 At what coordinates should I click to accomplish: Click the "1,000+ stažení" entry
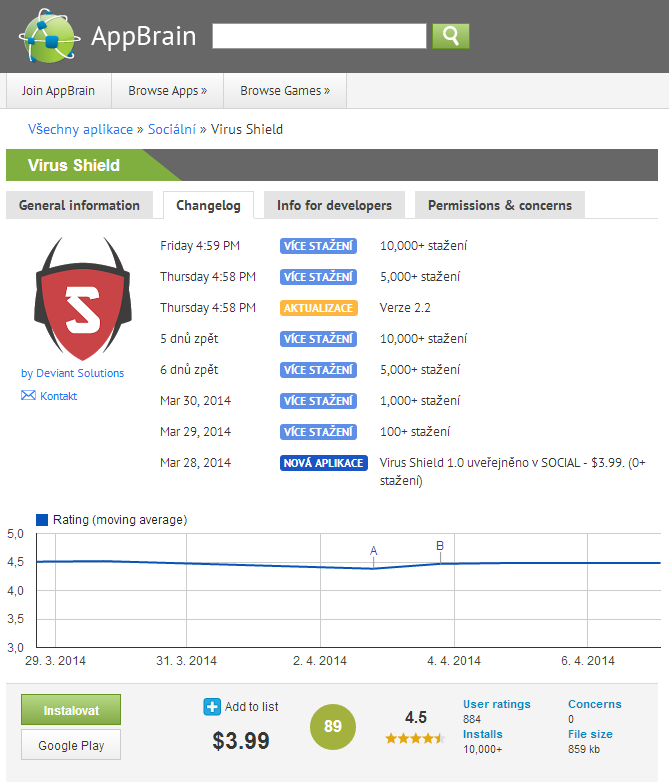click(420, 400)
